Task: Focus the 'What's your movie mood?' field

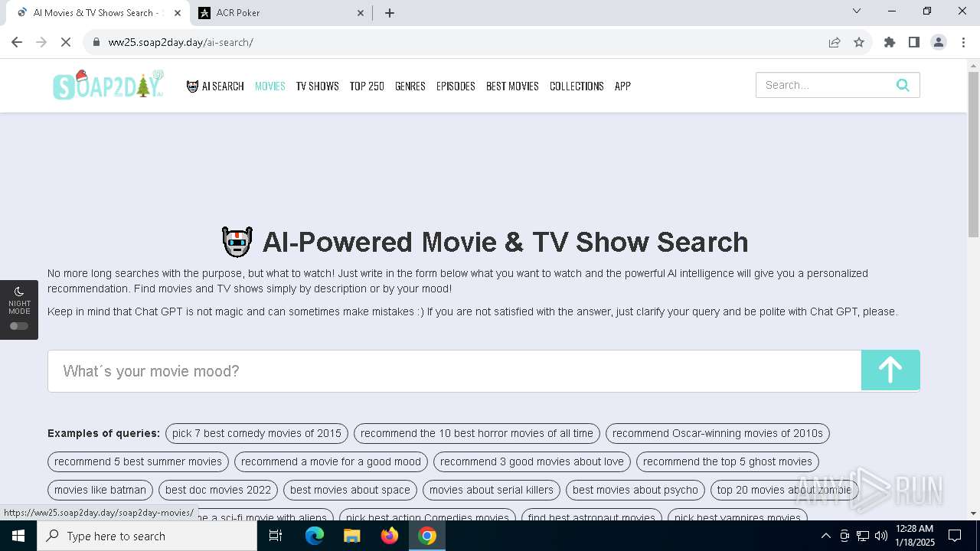Action: [455, 371]
